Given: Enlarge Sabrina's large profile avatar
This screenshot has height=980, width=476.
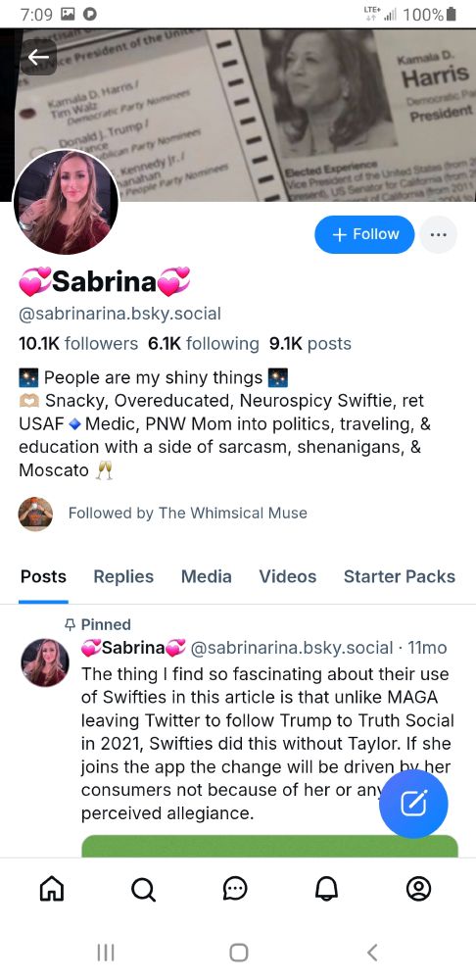Looking at the screenshot, I should pyautogui.click(x=66, y=203).
